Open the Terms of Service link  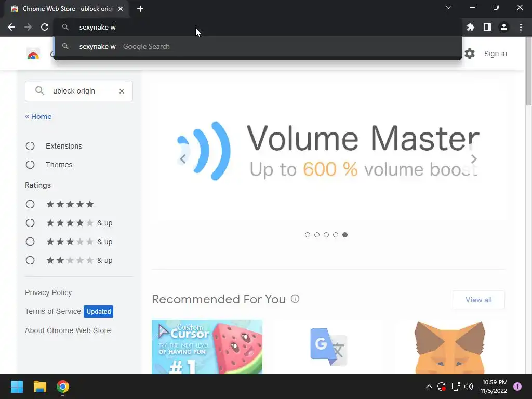[x=53, y=311]
